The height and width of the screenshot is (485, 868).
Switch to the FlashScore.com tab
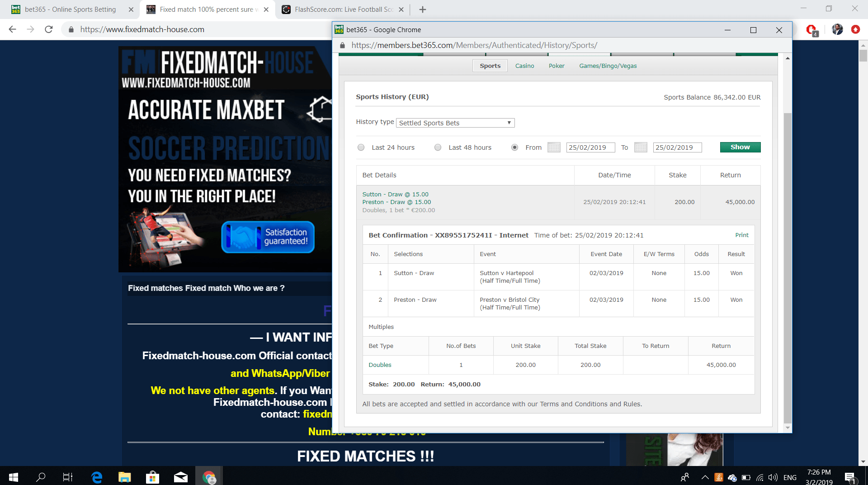pyautogui.click(x=344, y=10)
